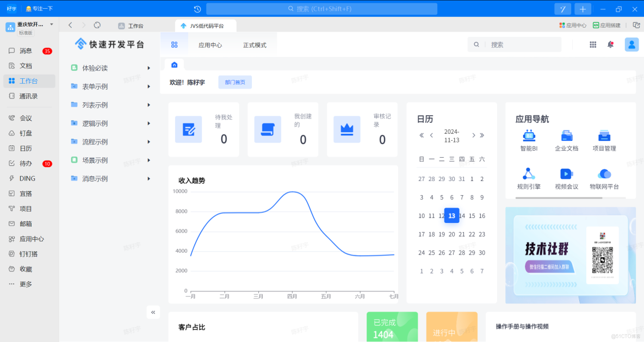The image size is (644, 342).
Task: Expand the 流程示例 section
Action: (x=95, y=142)
